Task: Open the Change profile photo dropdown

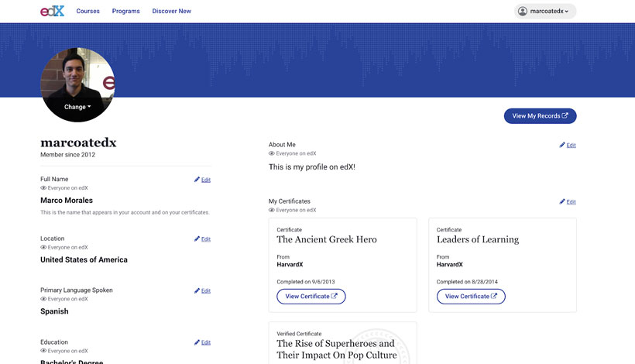Action: tap(77, 107)
